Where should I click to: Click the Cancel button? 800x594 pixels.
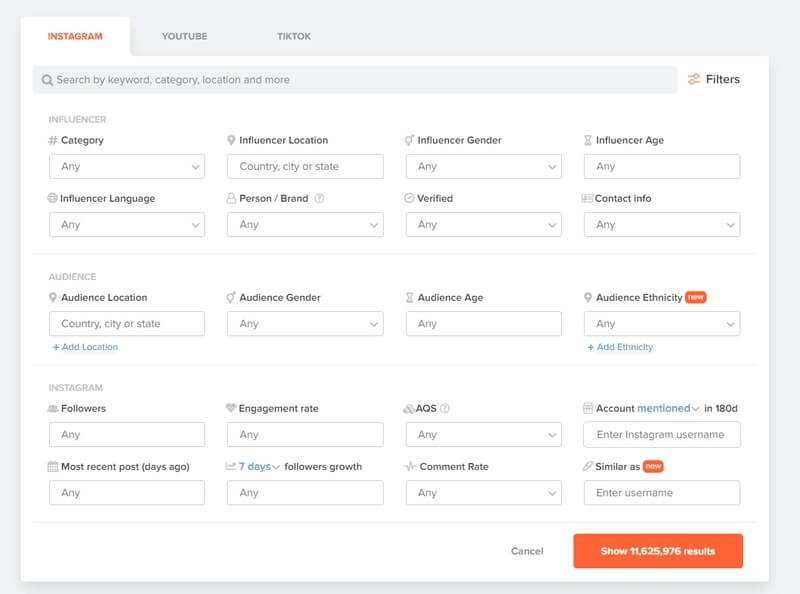click(527, 551)
